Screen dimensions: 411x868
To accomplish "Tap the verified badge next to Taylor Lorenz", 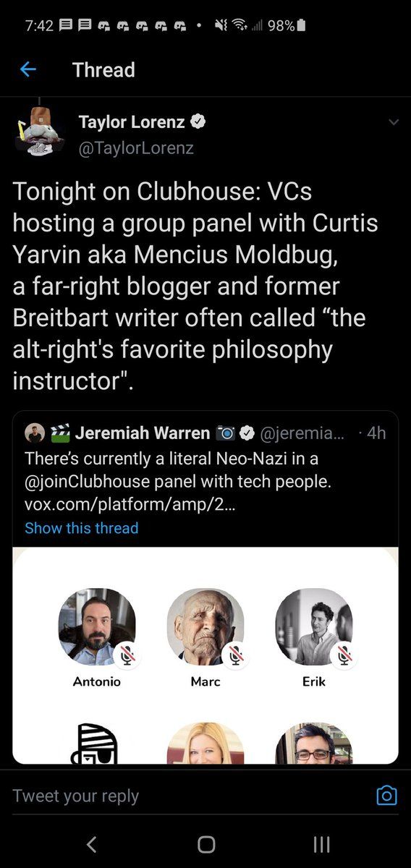I will coord(198,123).
